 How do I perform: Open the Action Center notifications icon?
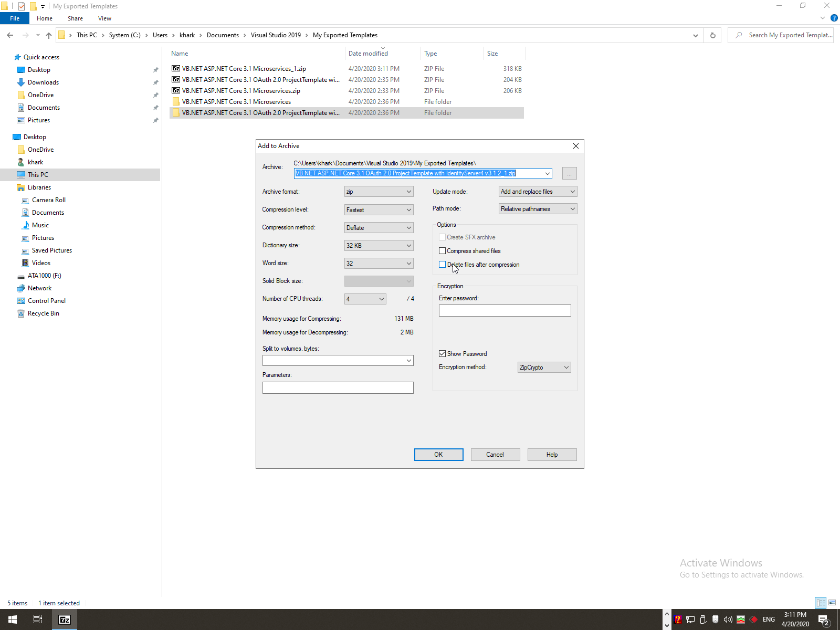[824, 620]
